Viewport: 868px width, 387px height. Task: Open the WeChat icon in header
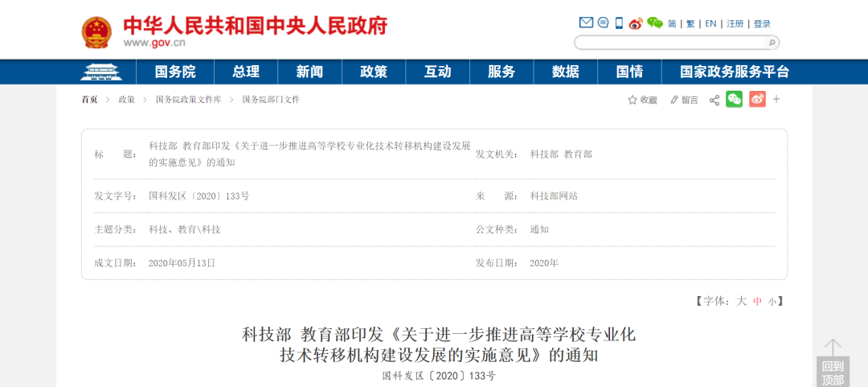655,23
